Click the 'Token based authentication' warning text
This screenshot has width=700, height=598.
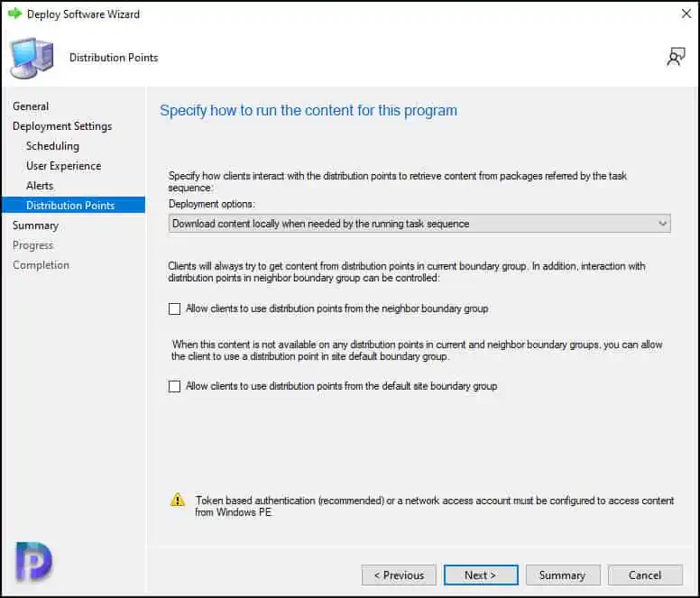coord(435,506)
